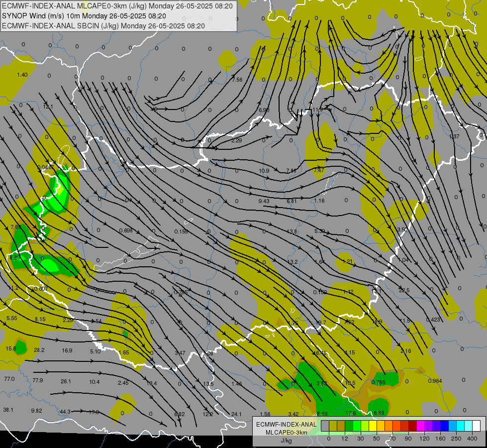Image resolution: width=487 pixels, height=448 pixels.
Task: Click the map value '5.55'
Action: (12, 318)
